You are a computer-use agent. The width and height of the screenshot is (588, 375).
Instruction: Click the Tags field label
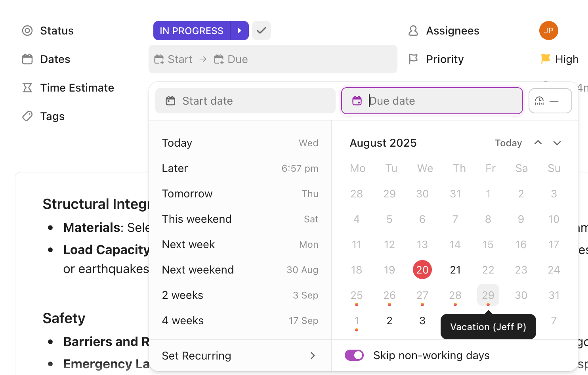pyautogui.click(x=52, y=116)
